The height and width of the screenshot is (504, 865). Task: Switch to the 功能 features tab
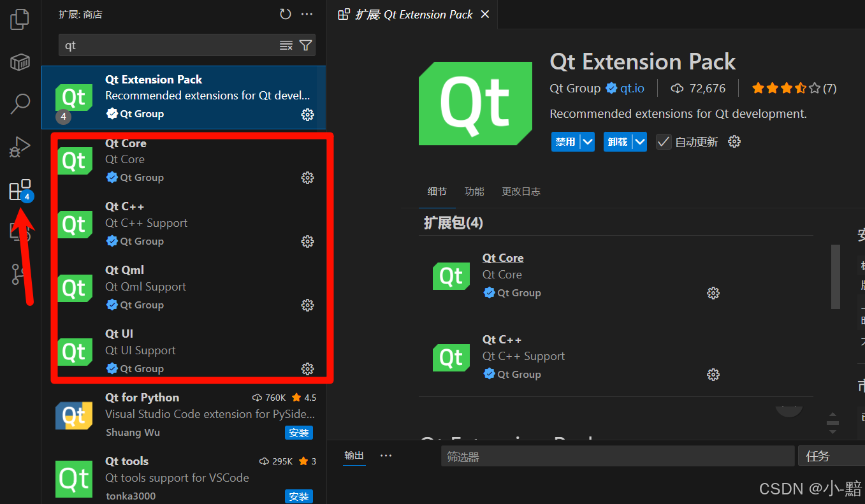pos(474,192)
